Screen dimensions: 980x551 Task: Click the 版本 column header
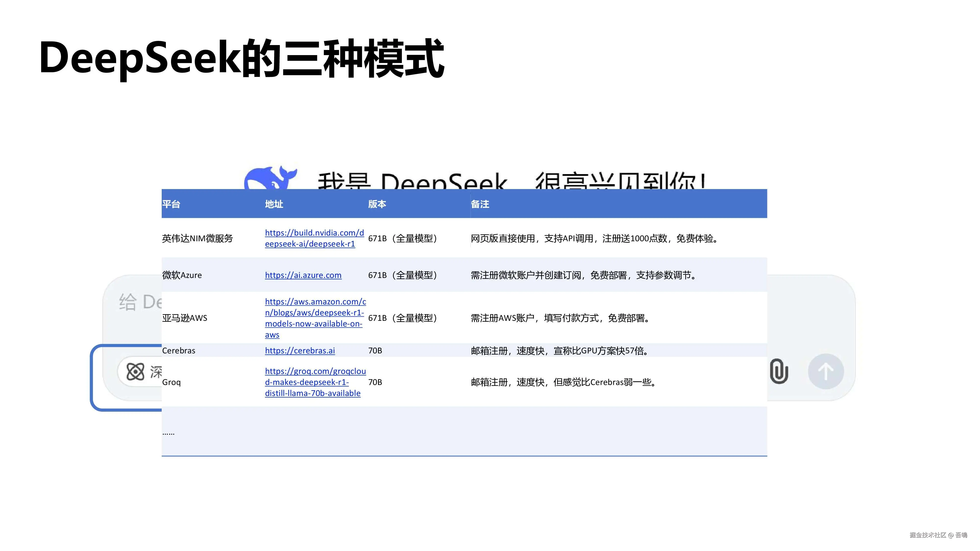(377, 204)
